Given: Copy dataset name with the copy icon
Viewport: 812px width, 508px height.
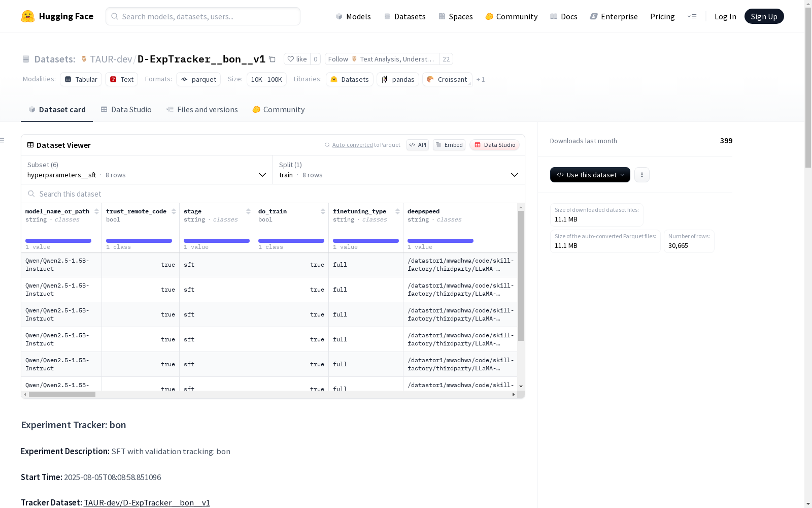Looking at the screenshot, I should (x=272, y=59).
